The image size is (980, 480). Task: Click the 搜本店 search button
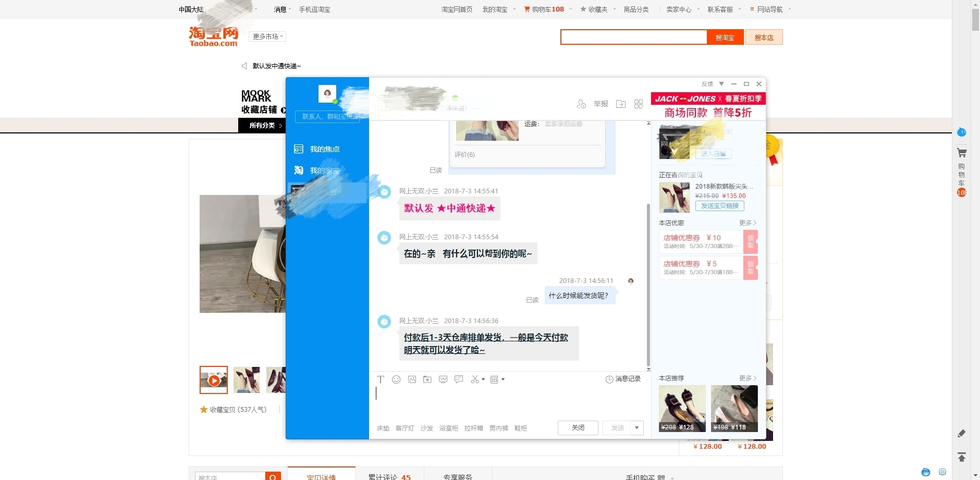click(x=764, y=38)
